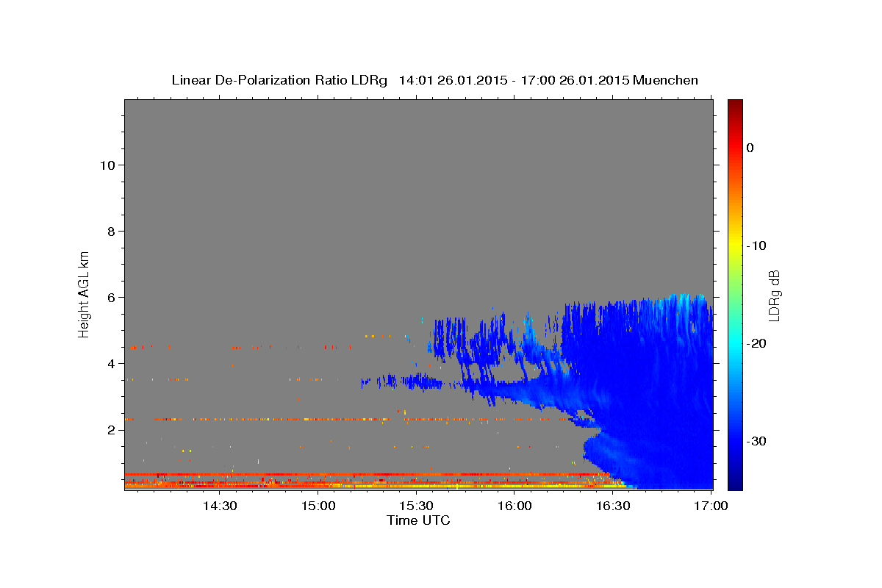Click the 16:30 time tick label
882x588 pixels.
pyautogui.click(x=613, y=506)
